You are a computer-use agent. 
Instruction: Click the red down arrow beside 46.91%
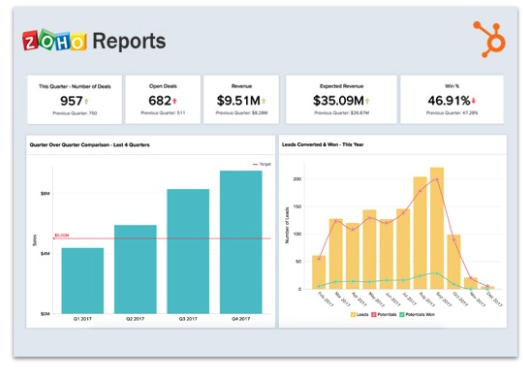(x=474, y=100)
